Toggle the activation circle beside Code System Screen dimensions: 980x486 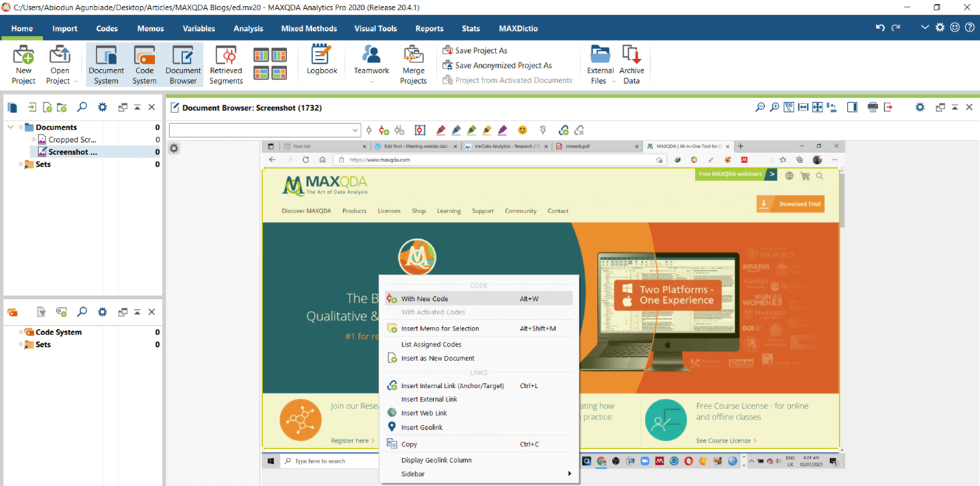(x=21, y=332)
